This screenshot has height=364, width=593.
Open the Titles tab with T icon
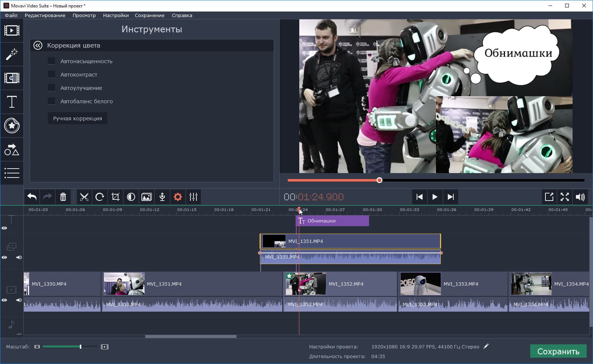point(12,102)
